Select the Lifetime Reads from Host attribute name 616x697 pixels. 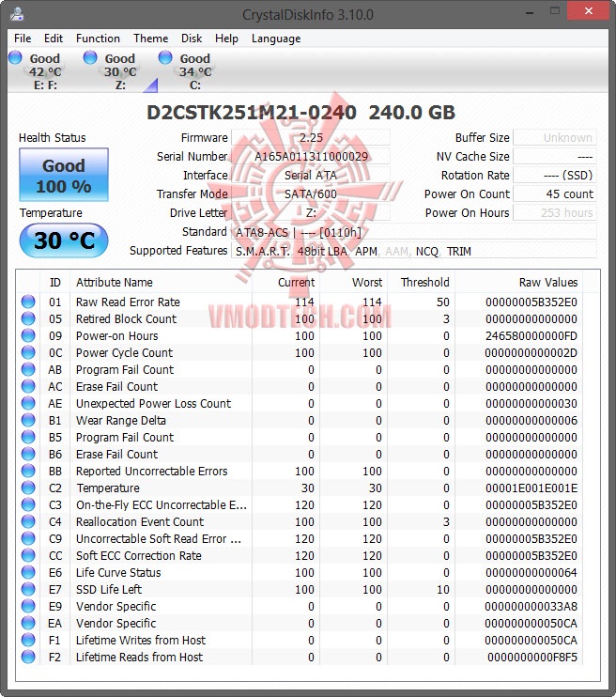point(139,657)
